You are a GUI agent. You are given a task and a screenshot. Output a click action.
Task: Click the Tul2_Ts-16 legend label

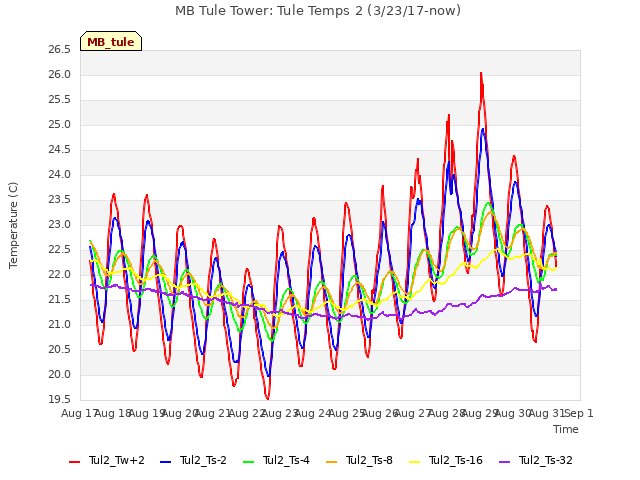coord(456,460)
